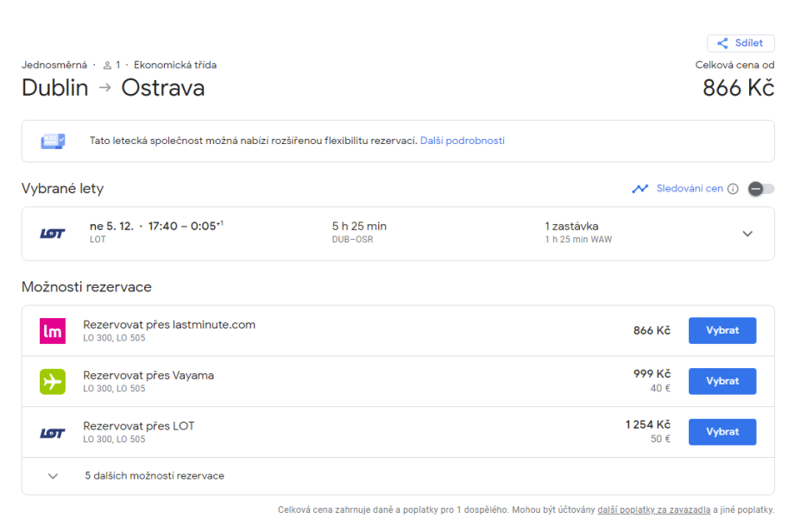Select booking via lastminute.com for 866 Kč
The image size is (794, 532).
722,330
